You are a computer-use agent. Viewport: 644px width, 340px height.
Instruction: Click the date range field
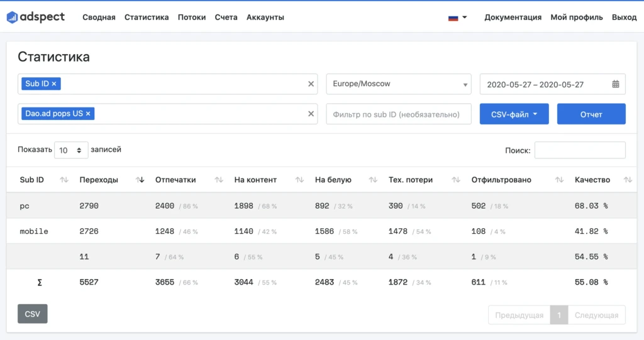click(552, 84)
